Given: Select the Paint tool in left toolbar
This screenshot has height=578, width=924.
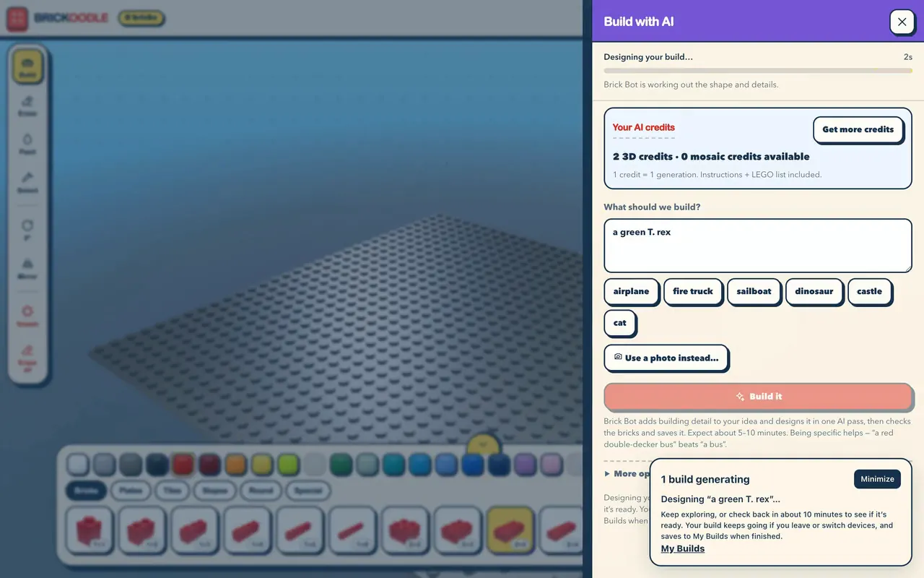Looking at the screenshot, I should point(27,144).
